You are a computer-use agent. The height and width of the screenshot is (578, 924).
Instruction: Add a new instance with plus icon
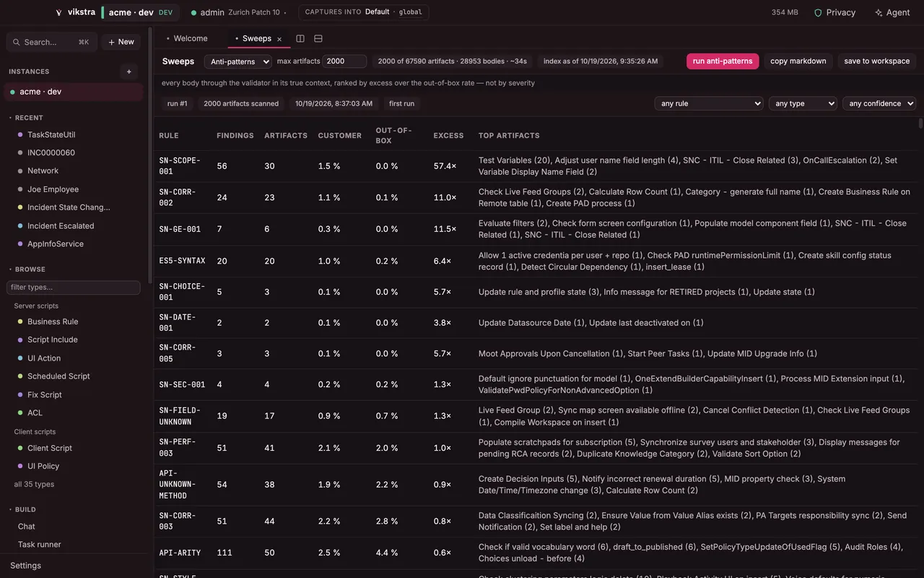click(x=129, y=72)
